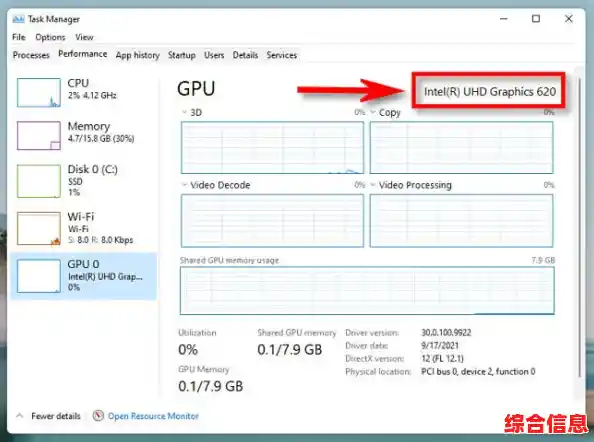
Task: Select the GPU 0 graph thumbnail
Action: click(39, 276)
